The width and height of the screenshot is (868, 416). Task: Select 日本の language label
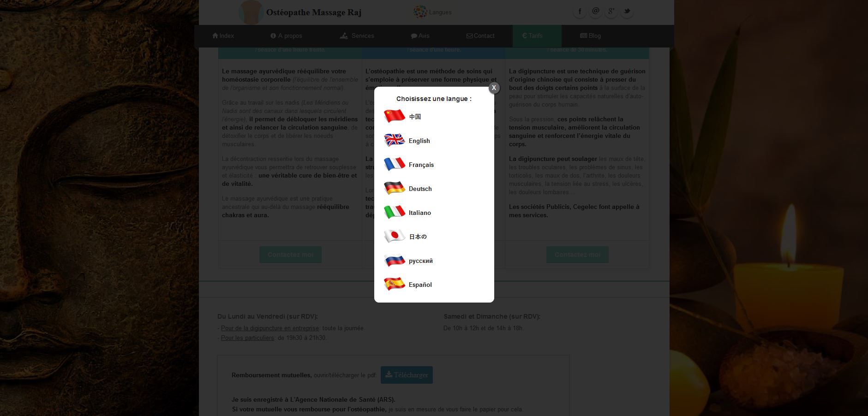coord(418,237)
